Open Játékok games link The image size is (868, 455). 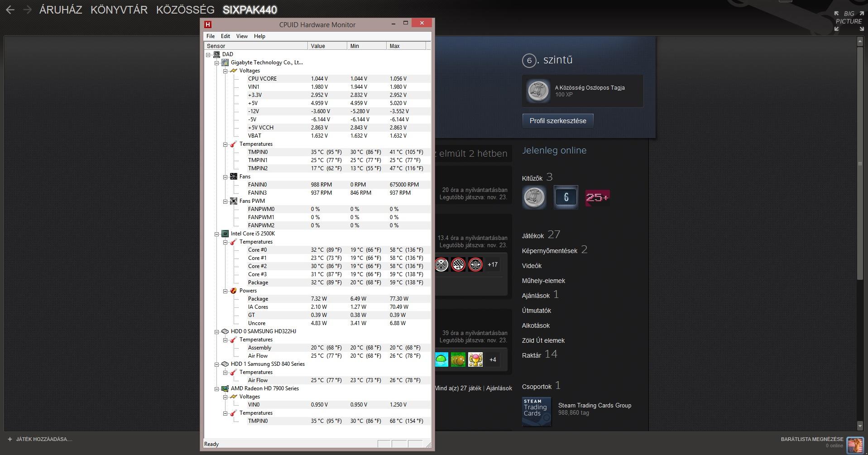point(533,236)
